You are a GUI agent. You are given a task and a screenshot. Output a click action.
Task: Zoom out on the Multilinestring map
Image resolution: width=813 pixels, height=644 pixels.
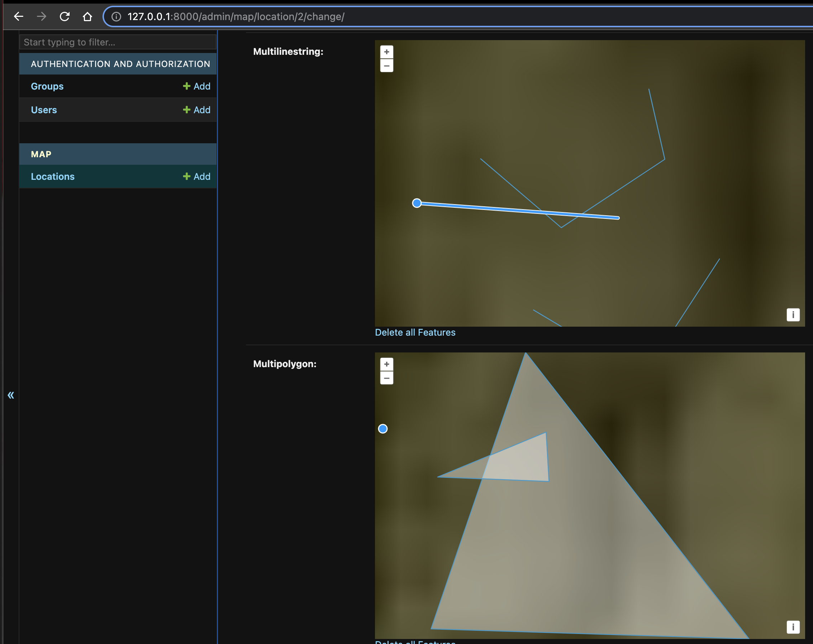coord(386,66)
